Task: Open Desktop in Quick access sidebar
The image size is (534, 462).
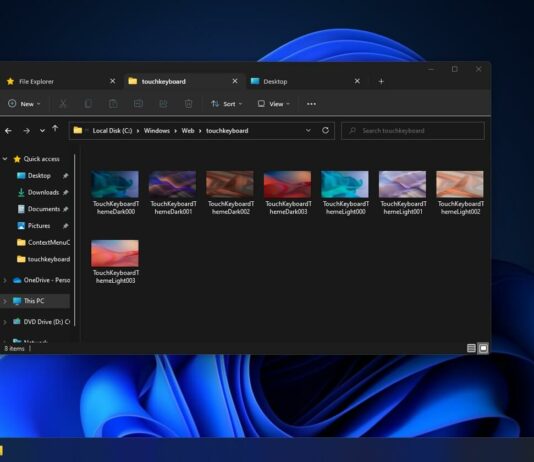Action: click(39, 176)
